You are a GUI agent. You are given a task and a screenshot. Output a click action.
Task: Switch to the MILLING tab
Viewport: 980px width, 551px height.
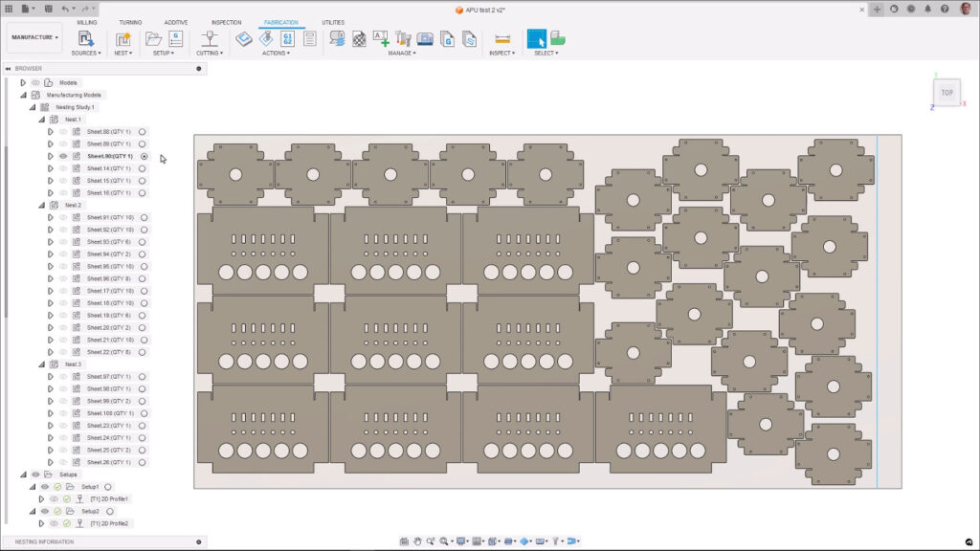pos(86,22)
